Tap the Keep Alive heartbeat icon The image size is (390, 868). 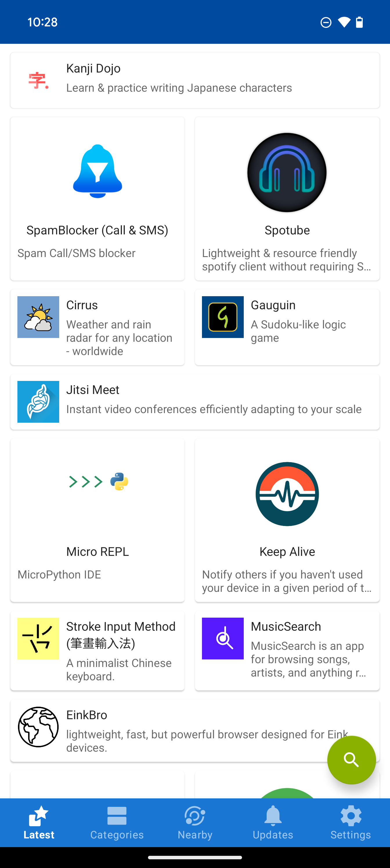click(287, 494)
